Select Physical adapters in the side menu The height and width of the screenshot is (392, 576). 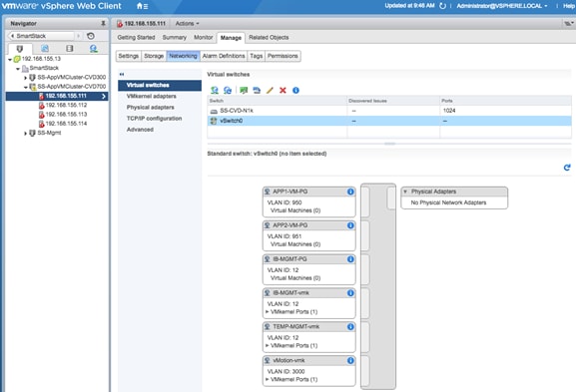coord(151,107)
